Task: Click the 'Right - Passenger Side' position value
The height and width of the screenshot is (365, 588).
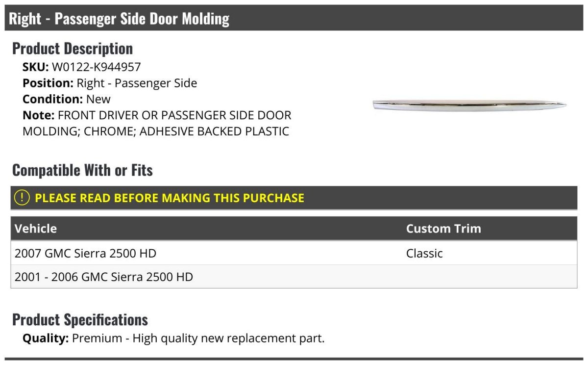Action: tap(137, 83)
